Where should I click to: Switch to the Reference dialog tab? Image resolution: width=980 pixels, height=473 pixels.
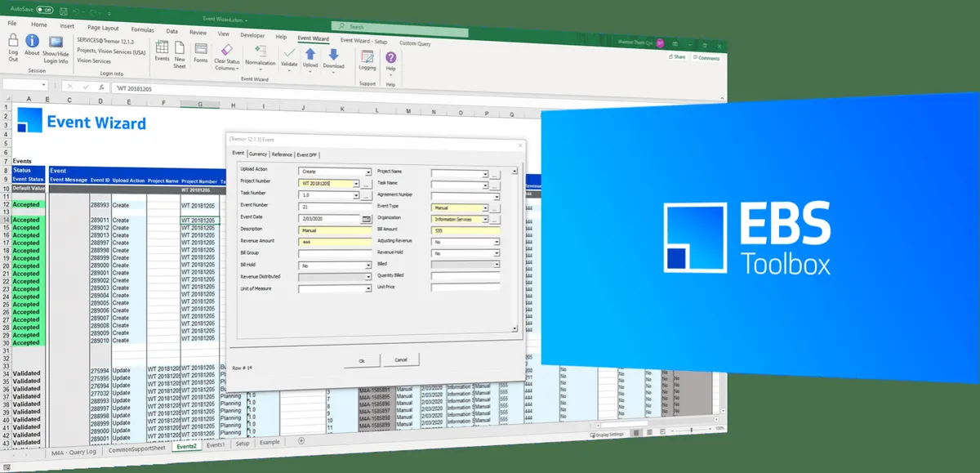coord(282,154)
